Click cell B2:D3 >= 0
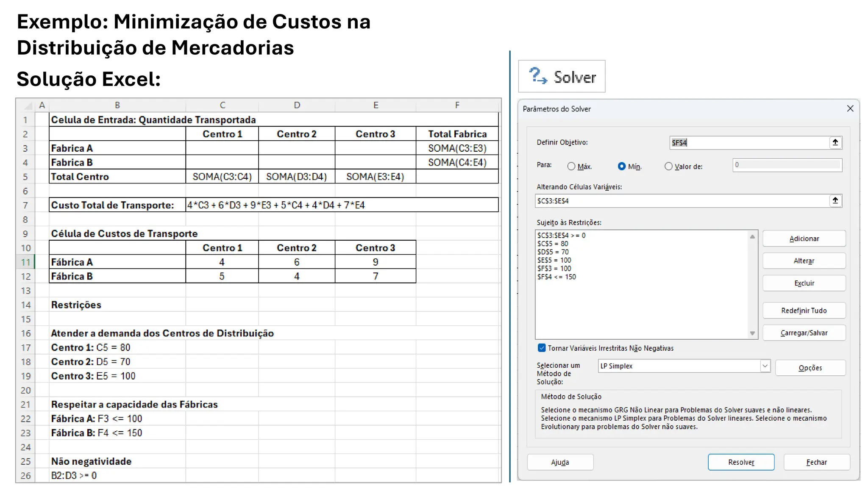This screenshot has width=868, height=488. click(117, 475)
